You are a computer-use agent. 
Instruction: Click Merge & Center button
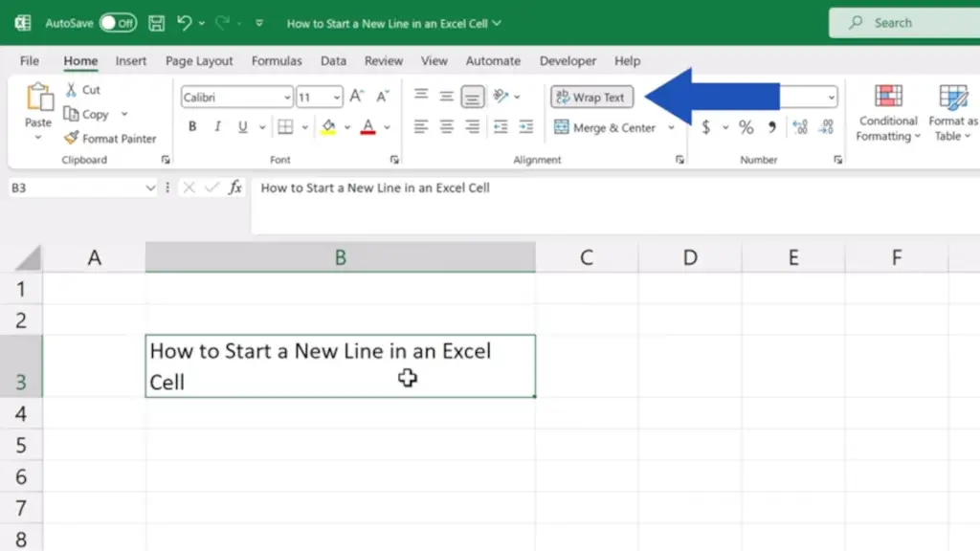tap(605, 127)
